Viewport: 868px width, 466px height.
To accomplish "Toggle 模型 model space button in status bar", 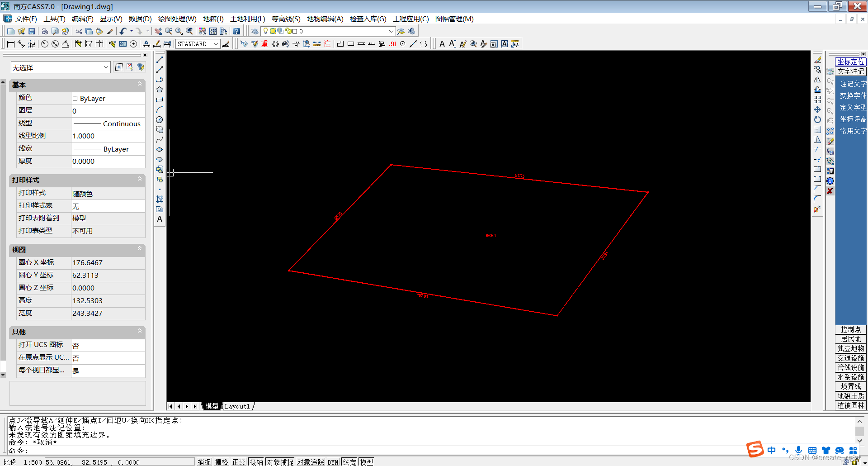I will (x=367, y=462).
